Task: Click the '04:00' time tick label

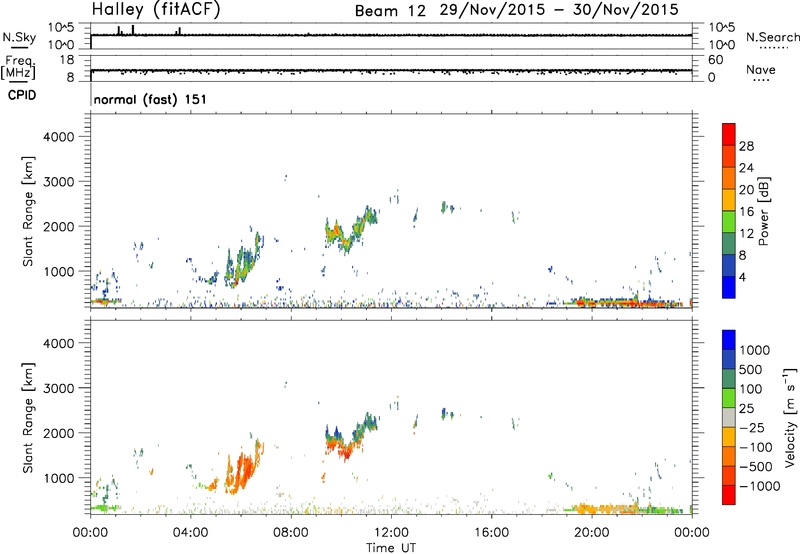Action: point(190,533)
